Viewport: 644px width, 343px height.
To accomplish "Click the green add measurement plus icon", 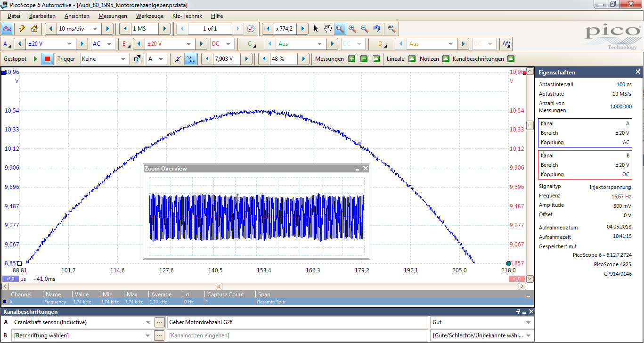I will pos(351,59).
